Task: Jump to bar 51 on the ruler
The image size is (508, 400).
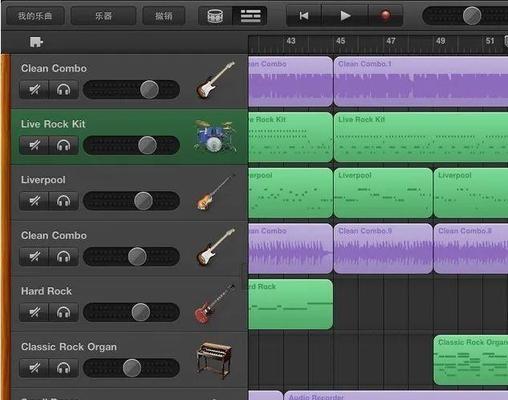Action: click(x=490, y=41)
